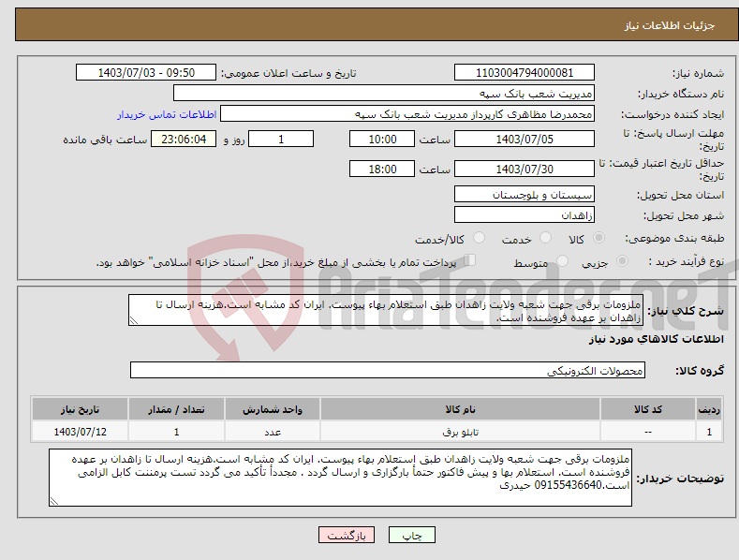The width and height of the screenshot is (739, 560).
Task: Click the price validity date 1403/07/30
Action: tap(525, 169)
